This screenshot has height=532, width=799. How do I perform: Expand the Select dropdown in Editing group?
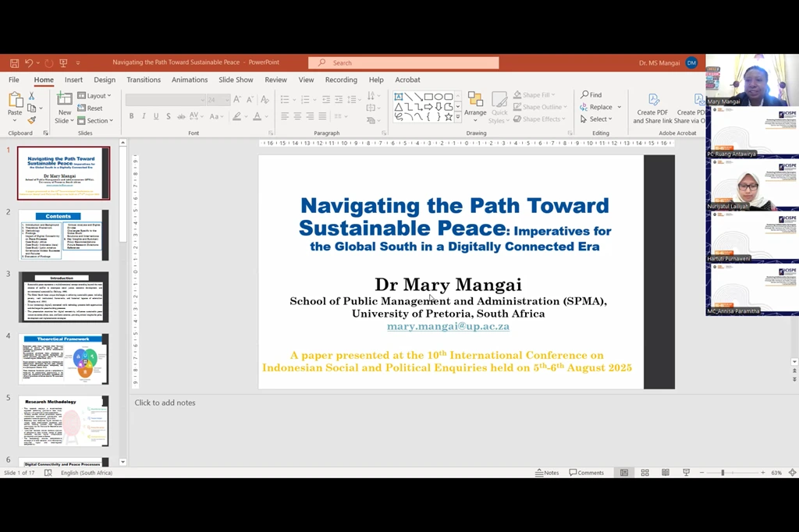pos(598,119)
